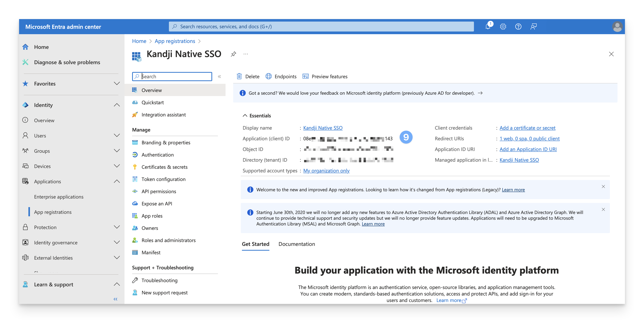
Task: Collapse the left sidebar navigation
Action: coord(115,299)
